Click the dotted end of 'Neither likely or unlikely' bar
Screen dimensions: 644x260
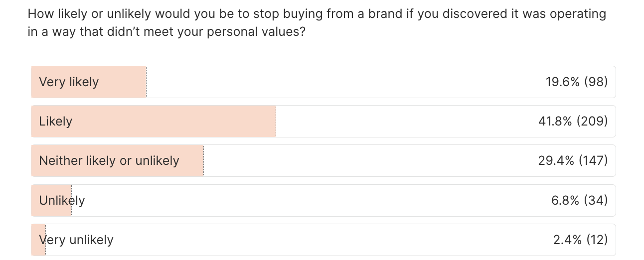203,160
